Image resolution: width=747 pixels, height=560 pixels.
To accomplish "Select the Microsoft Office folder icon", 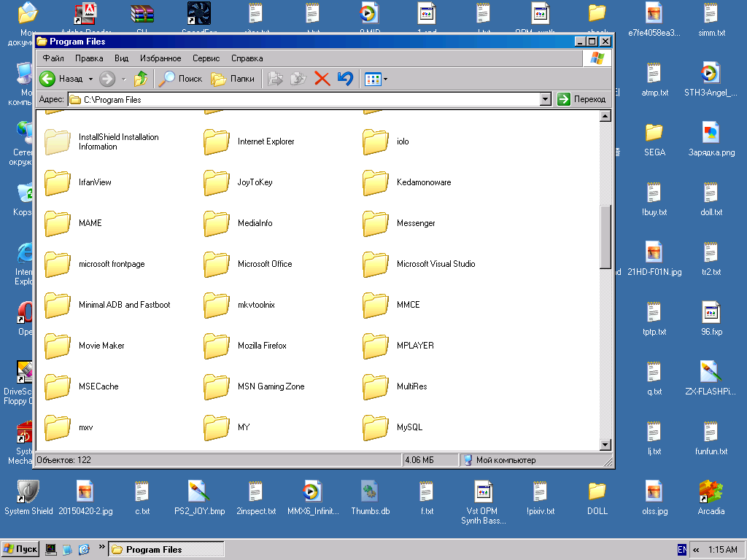I will (x=217, y=264).
